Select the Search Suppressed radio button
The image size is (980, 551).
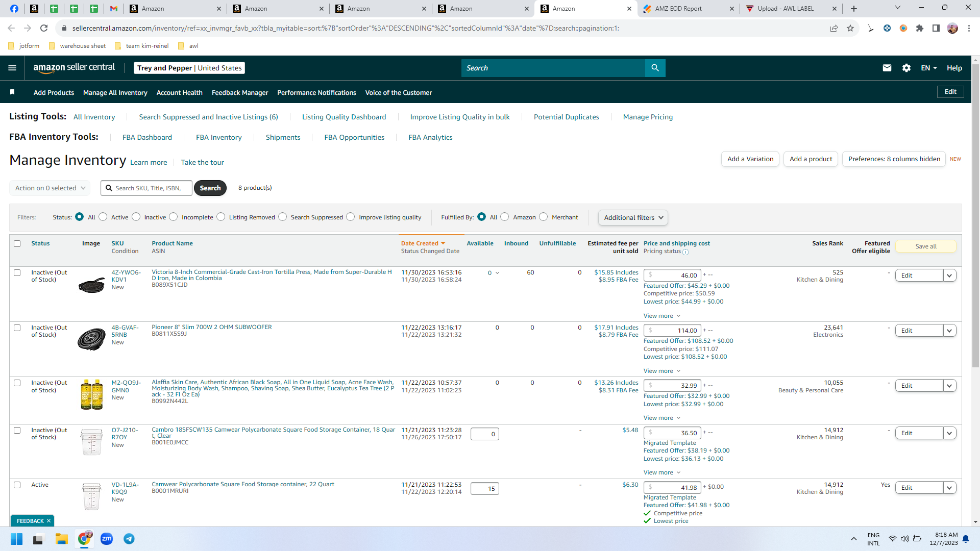[x=283, y=217]
